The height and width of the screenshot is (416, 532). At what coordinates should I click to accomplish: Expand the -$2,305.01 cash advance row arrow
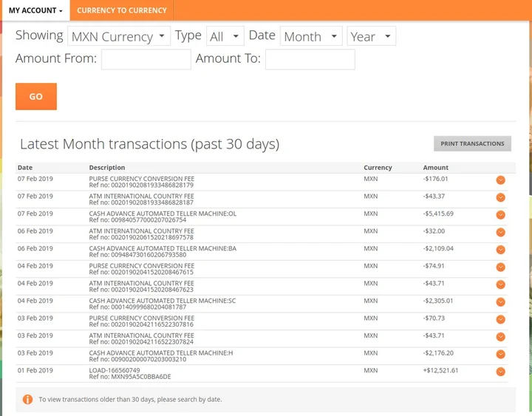point(500,302)
